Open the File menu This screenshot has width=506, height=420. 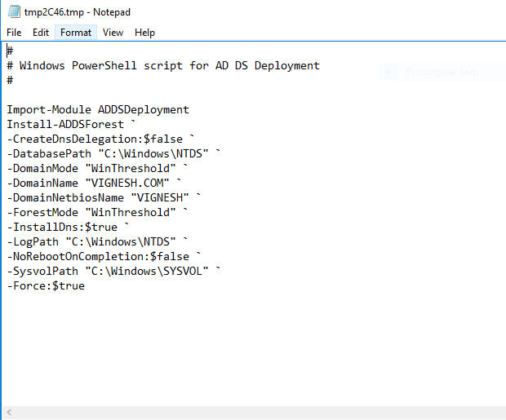pyautogui.click(x=14, y=33)
